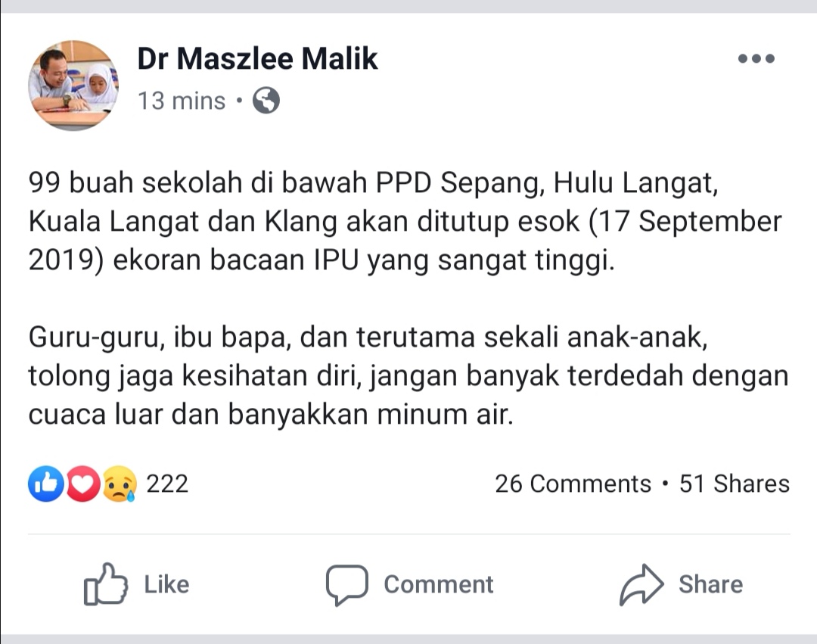Open the three-dot post options menu
817x644 pixels.
[756, 58]
